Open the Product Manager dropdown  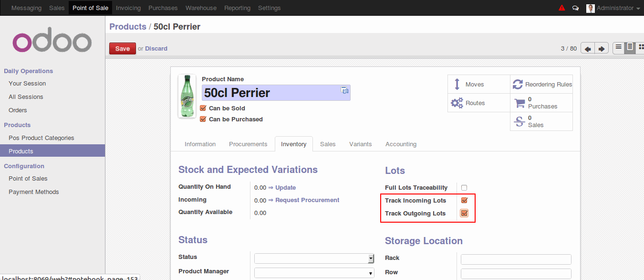(314, 273)
